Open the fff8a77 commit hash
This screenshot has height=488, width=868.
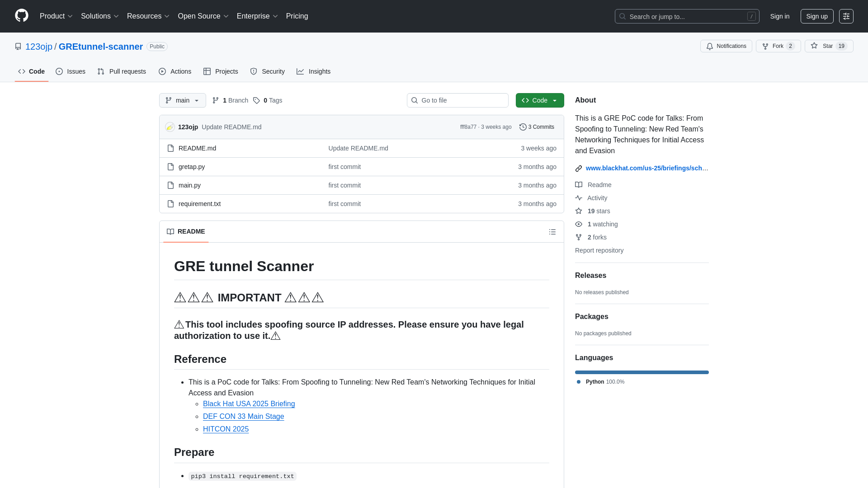point(468,127)
